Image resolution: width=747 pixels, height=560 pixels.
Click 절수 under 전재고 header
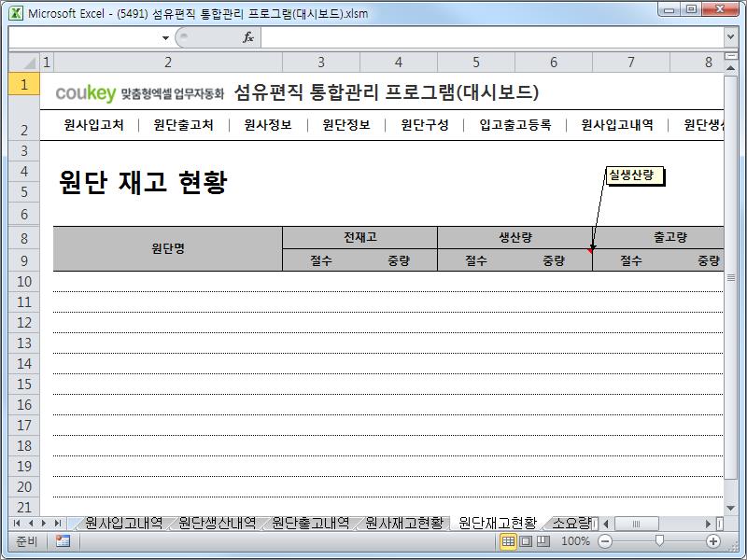tap(321, 260)
